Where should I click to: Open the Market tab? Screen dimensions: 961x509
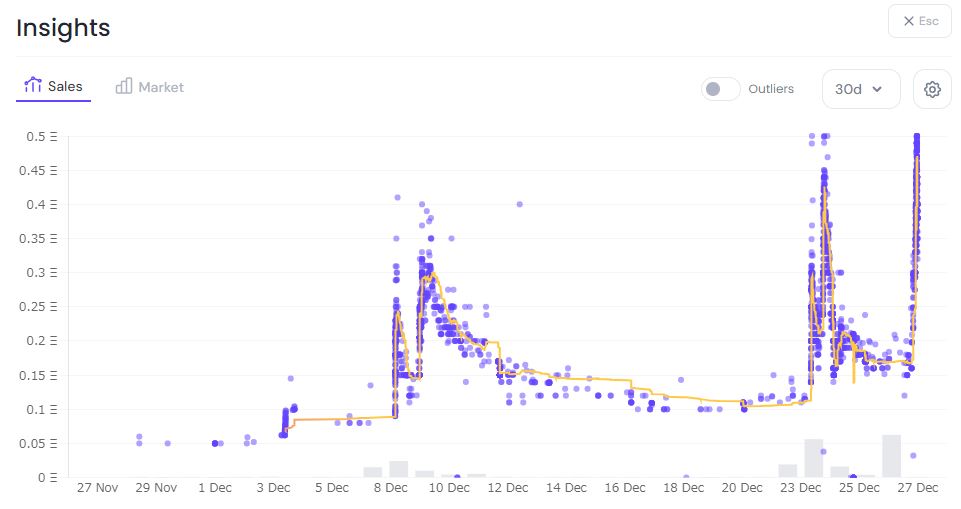pos(150,87)
